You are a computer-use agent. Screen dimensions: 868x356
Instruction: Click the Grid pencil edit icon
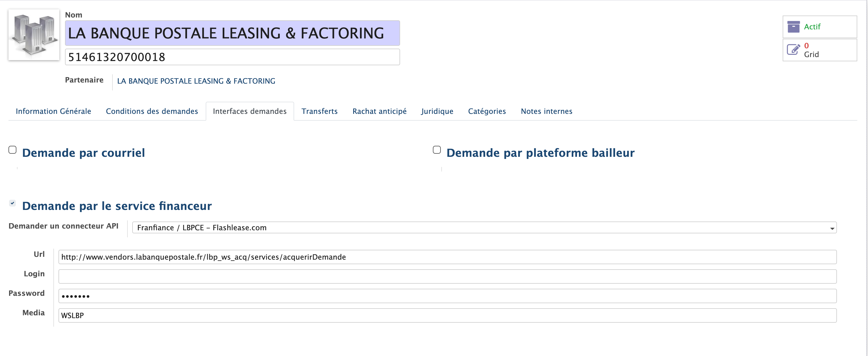(793, 50)
